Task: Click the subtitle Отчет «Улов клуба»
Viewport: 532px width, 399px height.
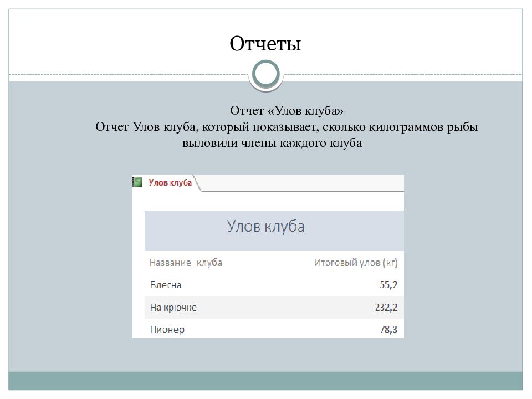Action: [x=287, y=111]
